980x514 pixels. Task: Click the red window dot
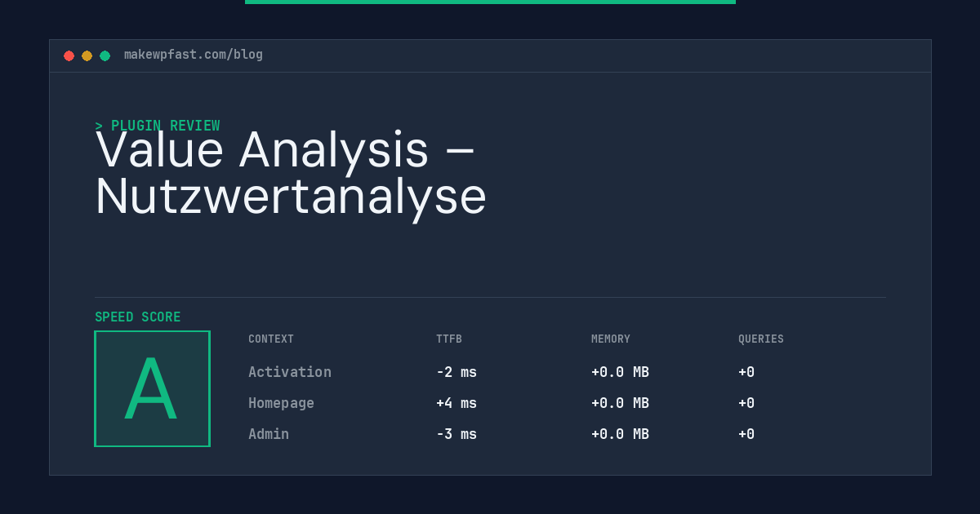pyautogui.click(x=69, y=55)
